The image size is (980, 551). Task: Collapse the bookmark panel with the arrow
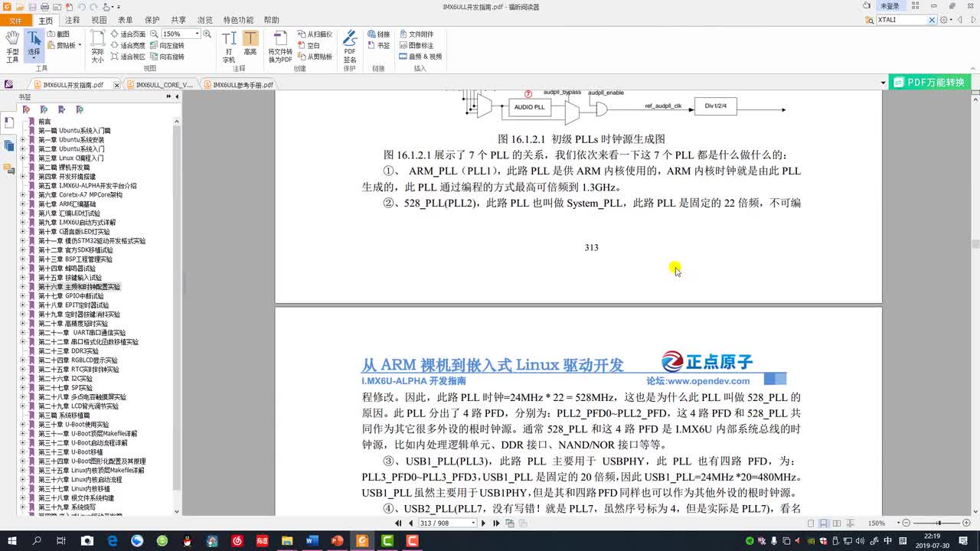(x=177, y=96)
